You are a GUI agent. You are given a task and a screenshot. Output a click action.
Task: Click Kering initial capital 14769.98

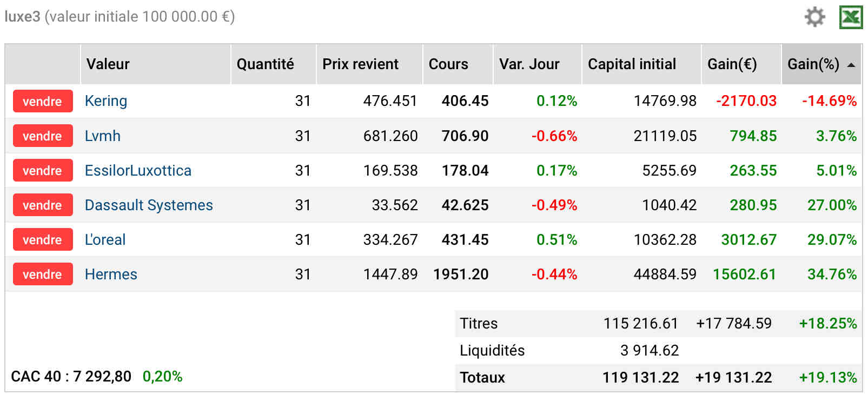[665, 101]
